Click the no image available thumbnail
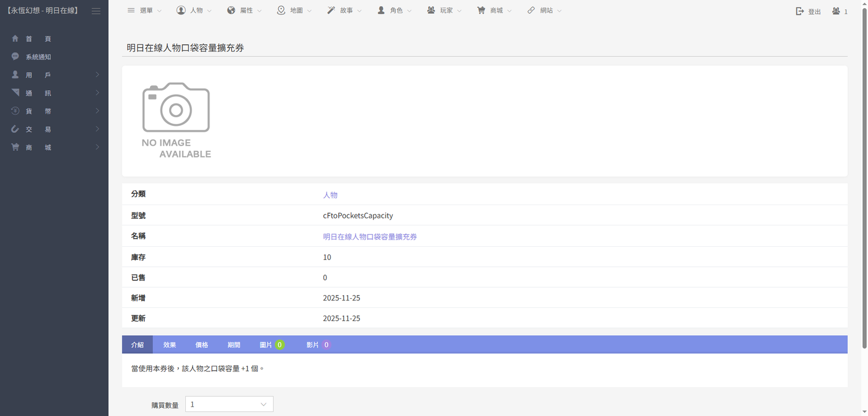The width and height of the screenshot is (868, 416). coord(177,121)
